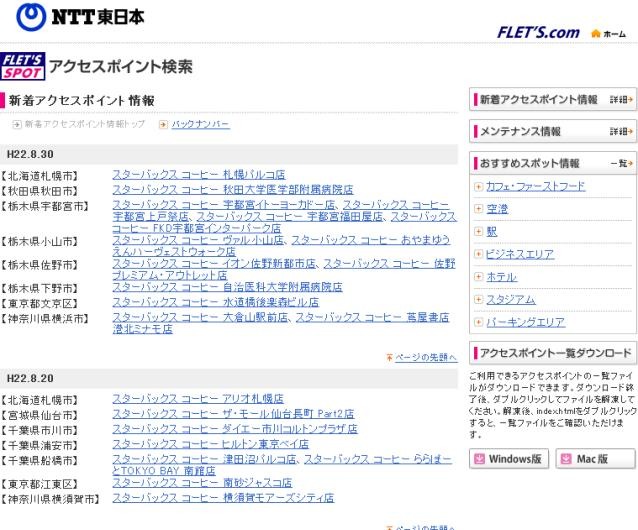Screen dimensions: 638x530
Task: Download the Mac版 access point list
Action: [x=596, y=459]
